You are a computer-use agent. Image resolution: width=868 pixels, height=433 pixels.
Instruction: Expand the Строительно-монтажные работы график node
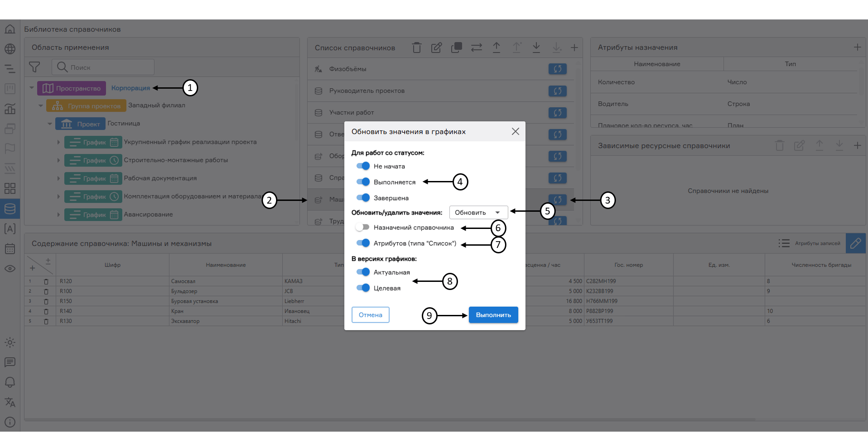click(58, 160)
